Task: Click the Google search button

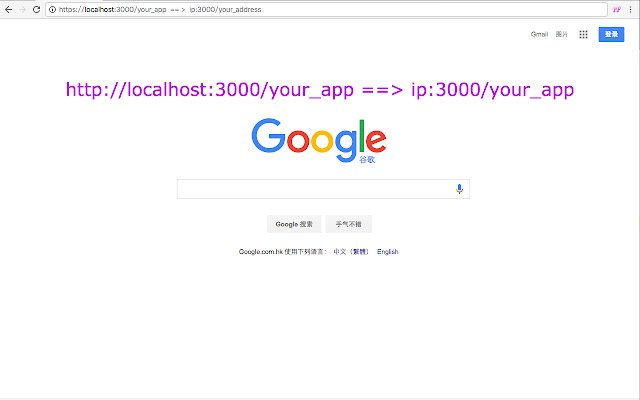Action: [294, 224]
